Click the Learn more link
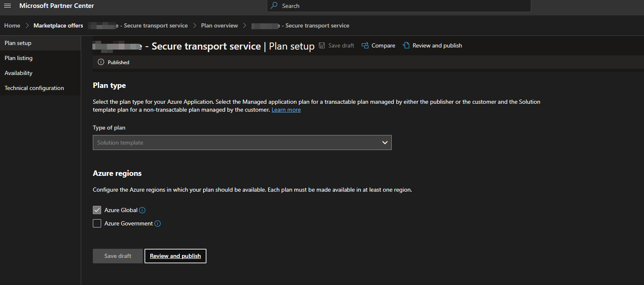 (286, 110)
